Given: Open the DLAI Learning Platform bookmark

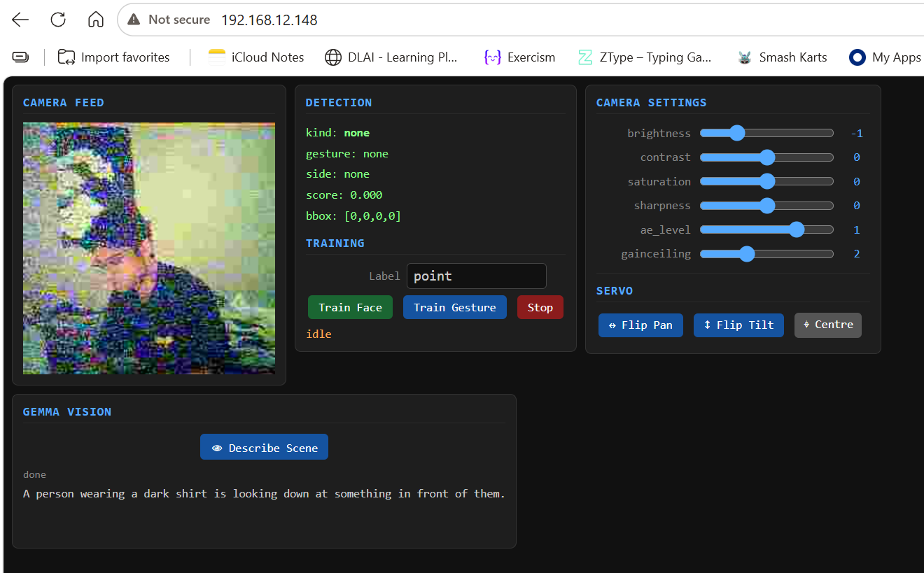Looking at the screenshot, I should point(391,57).
